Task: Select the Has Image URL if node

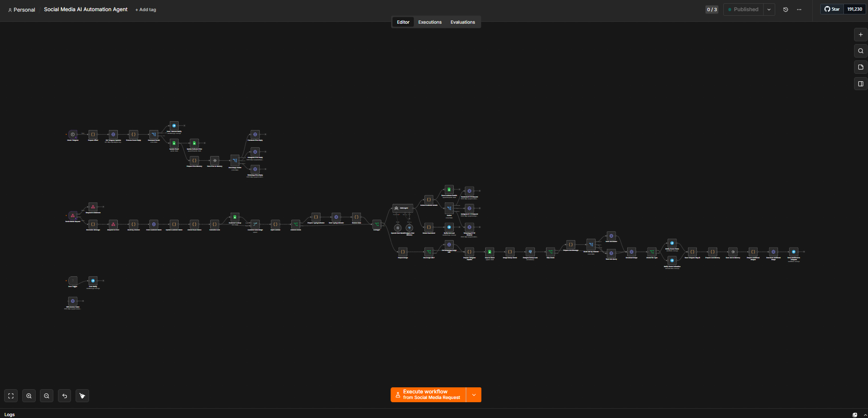Action: coord(429,252)
